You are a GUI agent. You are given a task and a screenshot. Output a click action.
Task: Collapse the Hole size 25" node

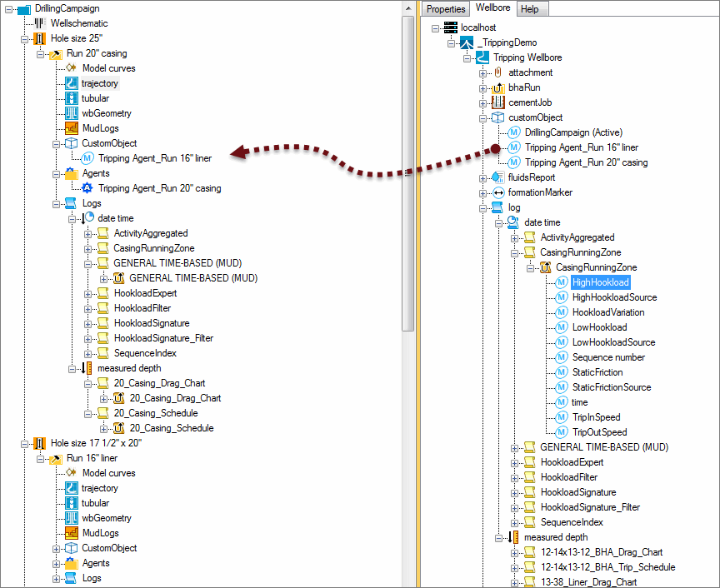(x=24, y=39)
